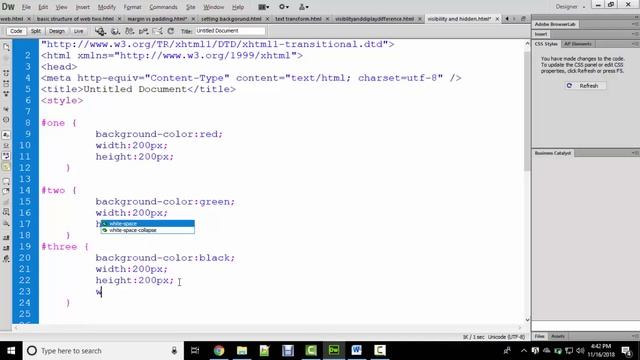640x360 pixels.
Task: Open the CSS Styles panel options menu
Action: tap(635, 44)
